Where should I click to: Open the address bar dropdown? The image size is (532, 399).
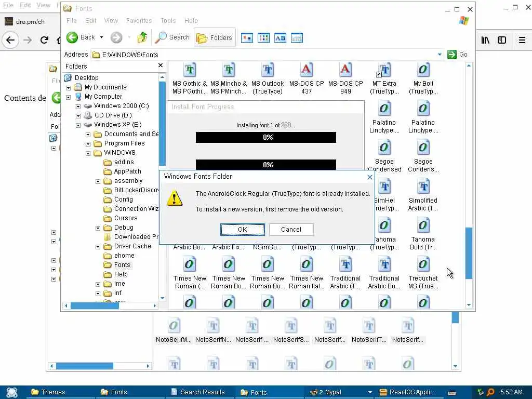(x=440, y=54)
